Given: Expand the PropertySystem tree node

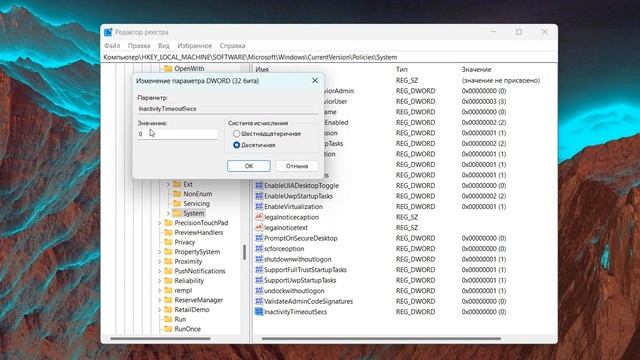Looking at the screenshot, I should (159, 252).
